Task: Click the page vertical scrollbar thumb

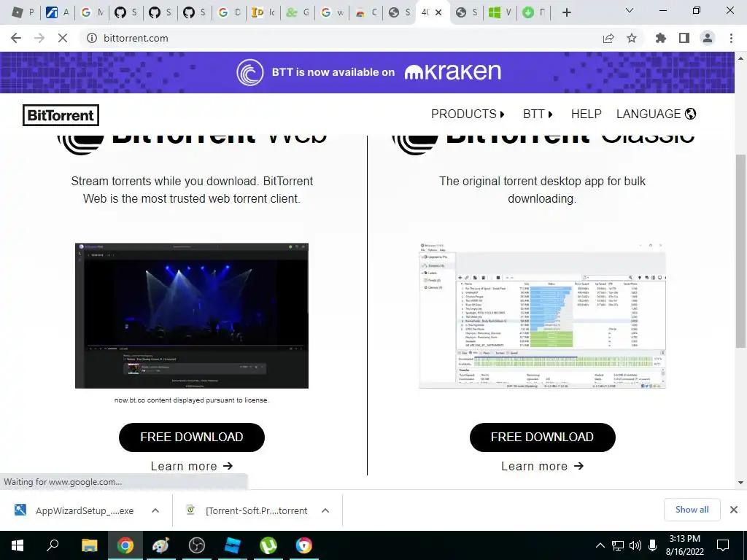Action: pos(740,251)
